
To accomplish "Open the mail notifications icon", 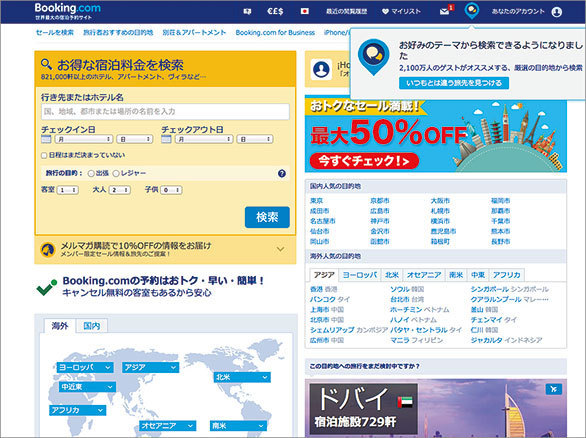I will pyautogui.click(x=444, y=12).
